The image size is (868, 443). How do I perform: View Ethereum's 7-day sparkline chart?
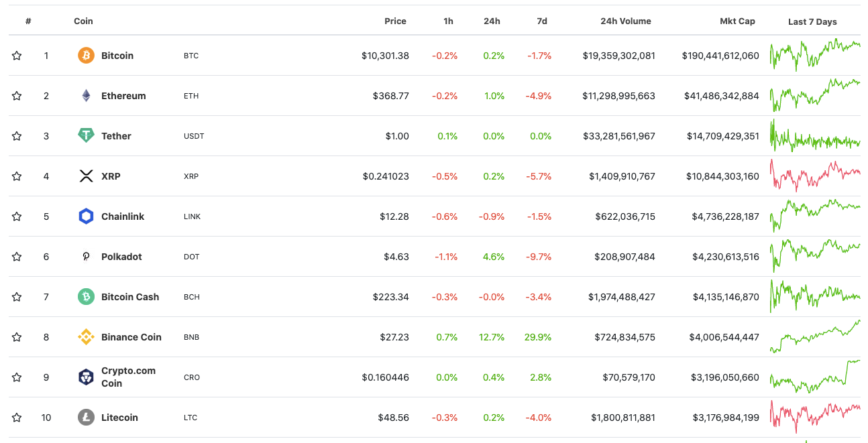pos(815,95)
